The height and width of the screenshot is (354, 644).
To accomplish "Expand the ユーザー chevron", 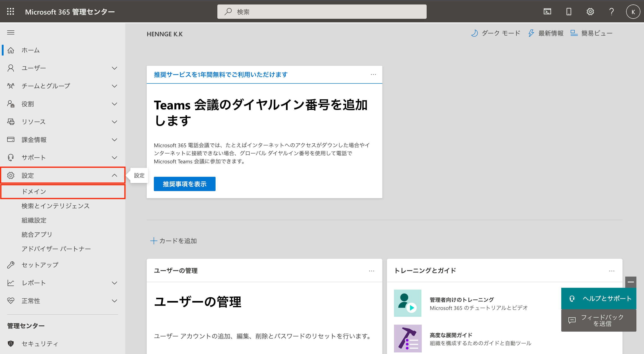I will coord(114,68).
